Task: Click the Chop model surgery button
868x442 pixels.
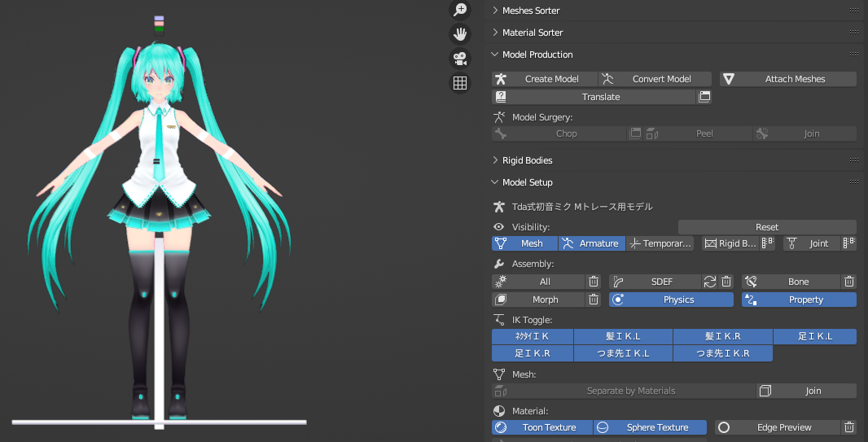Action: tap(559, 133)
